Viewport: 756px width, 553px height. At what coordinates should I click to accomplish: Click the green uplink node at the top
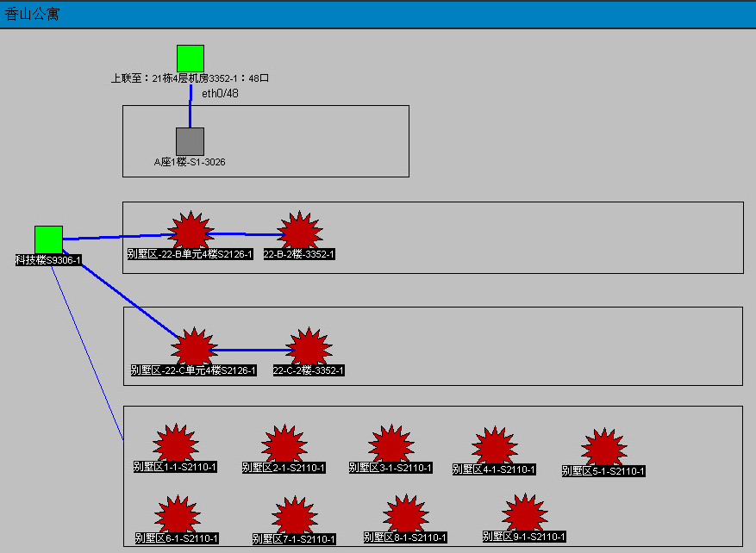tap(191, 59)
